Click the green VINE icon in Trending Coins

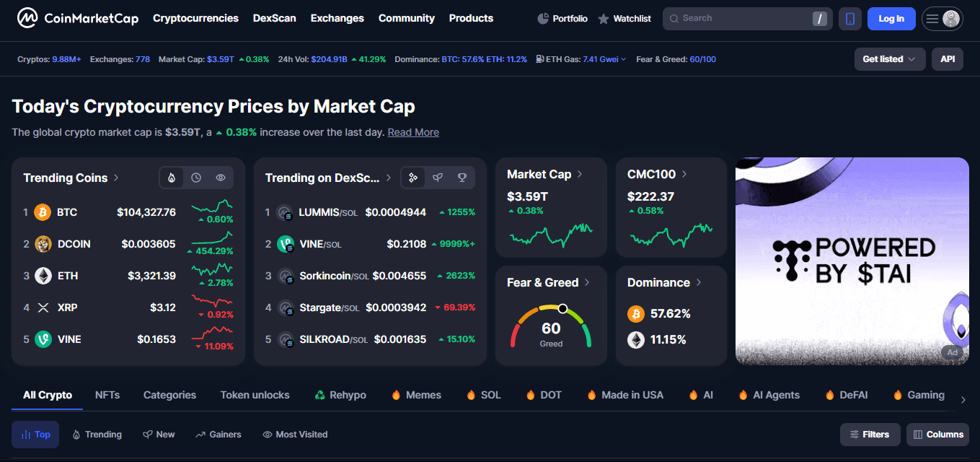click(43, 339)
